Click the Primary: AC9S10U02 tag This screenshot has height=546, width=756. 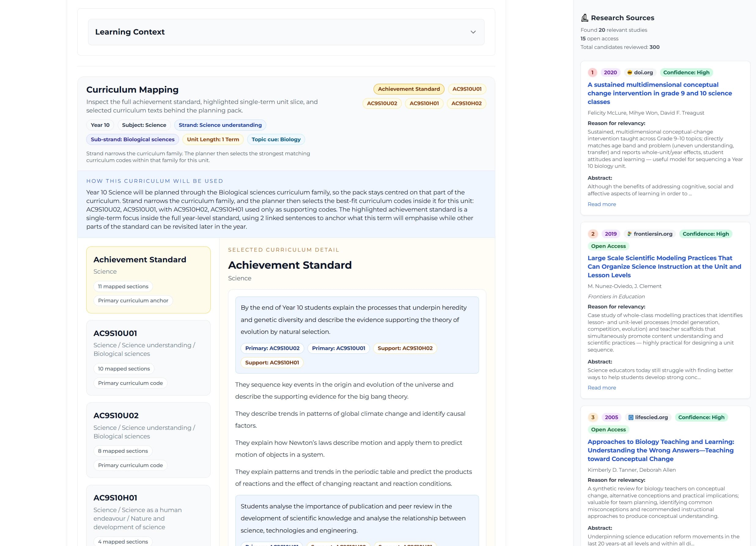point(272,348)
